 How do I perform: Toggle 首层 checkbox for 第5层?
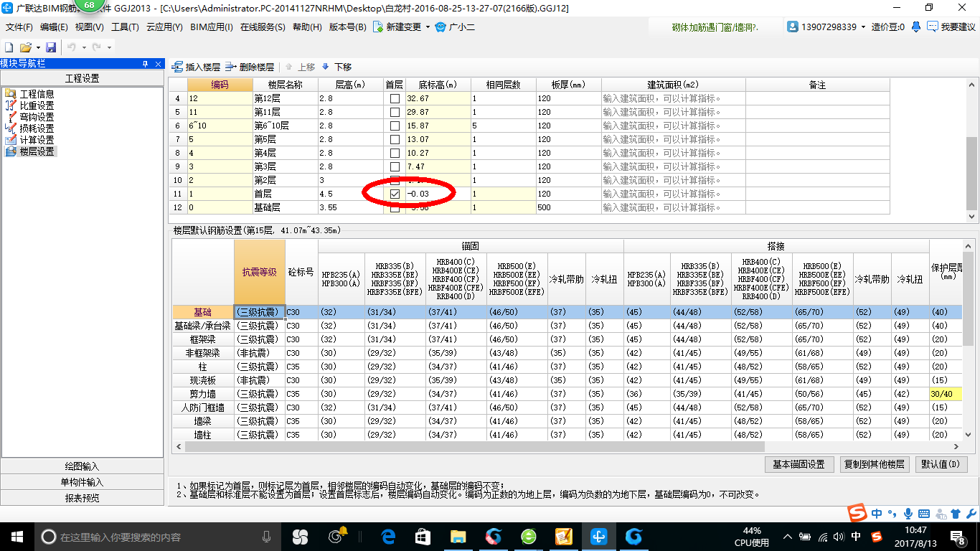pos(395,139)
